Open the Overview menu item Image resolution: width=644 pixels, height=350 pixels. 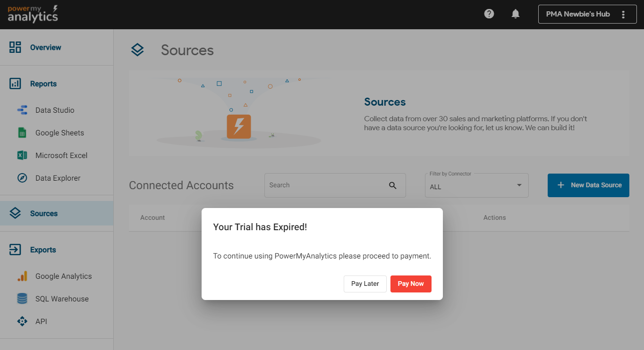click(x=45, y=48)
